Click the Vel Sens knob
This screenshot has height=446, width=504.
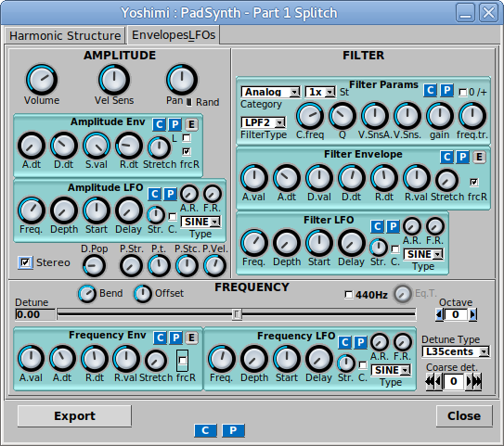[114, 80]
